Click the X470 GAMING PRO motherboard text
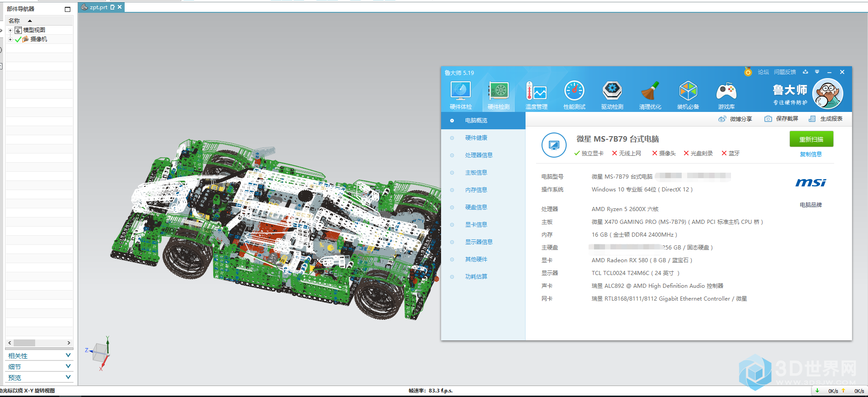Image resolution: width=868 pixels, height=397 pixels. click(677, 222)
